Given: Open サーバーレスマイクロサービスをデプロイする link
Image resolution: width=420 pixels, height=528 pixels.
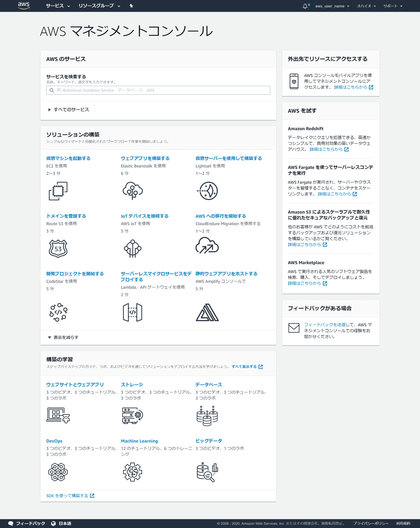Looking at the screenshot, I should (156, 277).
